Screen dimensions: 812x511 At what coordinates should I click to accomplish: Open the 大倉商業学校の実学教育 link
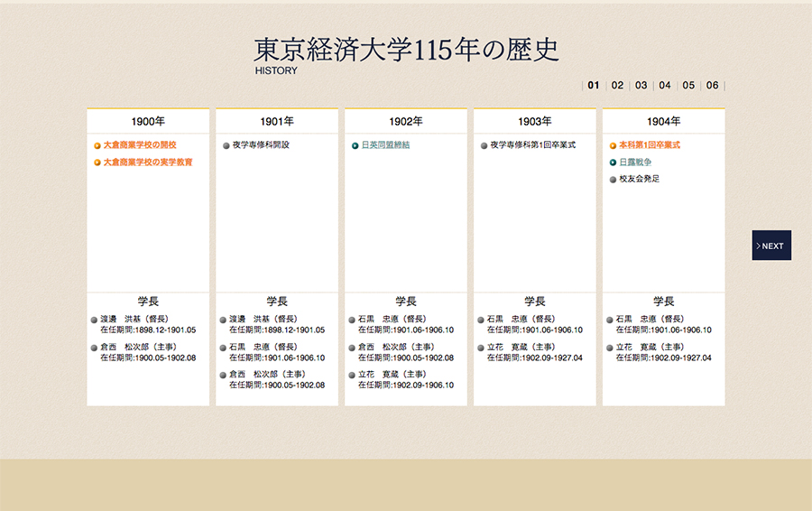[148, 163]
